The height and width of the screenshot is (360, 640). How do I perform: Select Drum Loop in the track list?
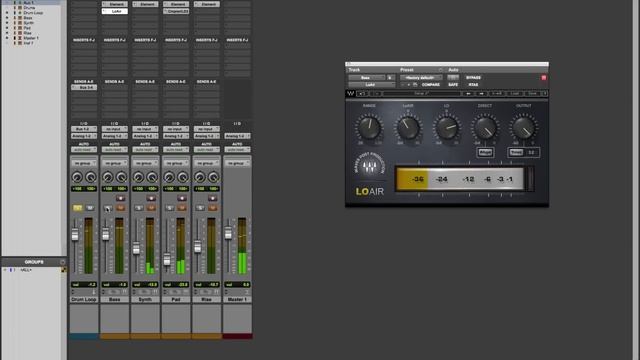pos(33,13)
